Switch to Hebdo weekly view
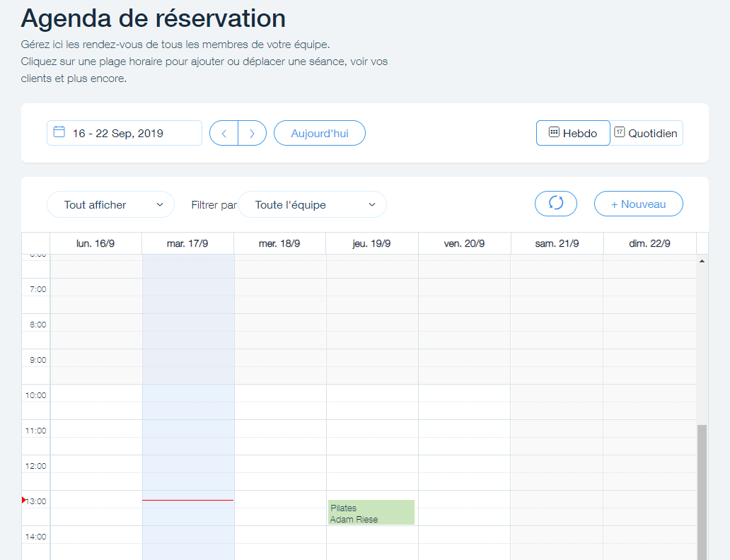The width and height of the screenshot is (730, 560). [x=573, y=133]
